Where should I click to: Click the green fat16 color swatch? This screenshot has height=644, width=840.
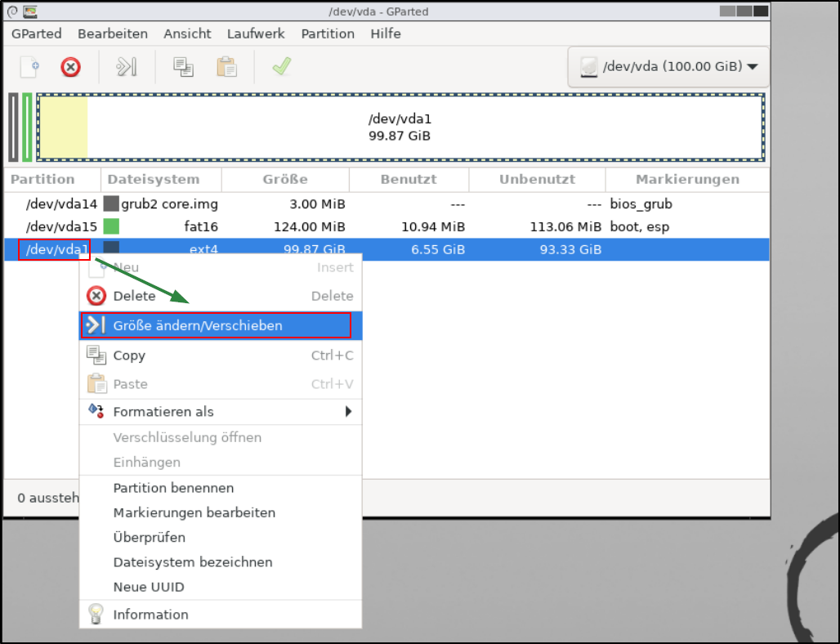coord(111,226)
